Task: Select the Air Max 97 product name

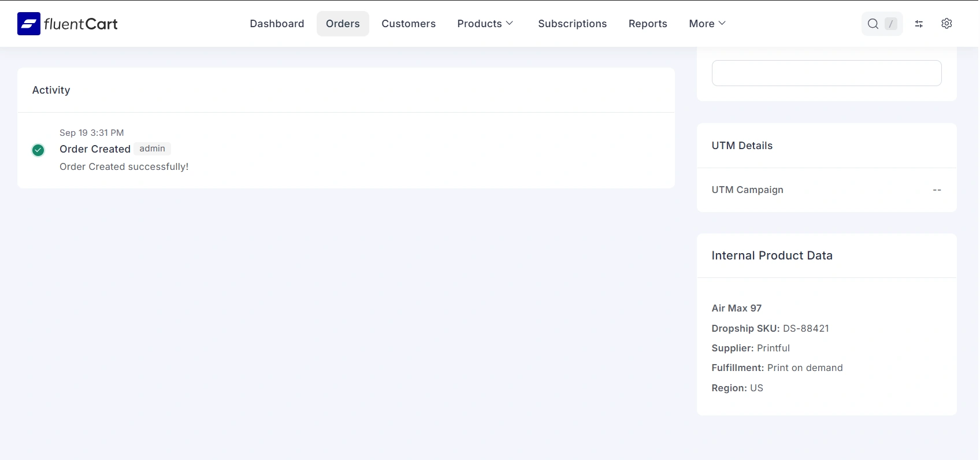Action: coord(737,308)
